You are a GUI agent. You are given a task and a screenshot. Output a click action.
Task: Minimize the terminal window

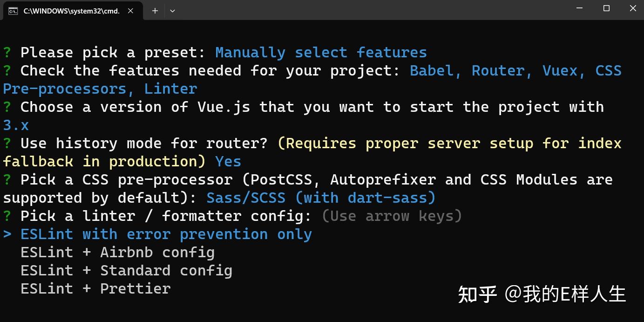579,8
